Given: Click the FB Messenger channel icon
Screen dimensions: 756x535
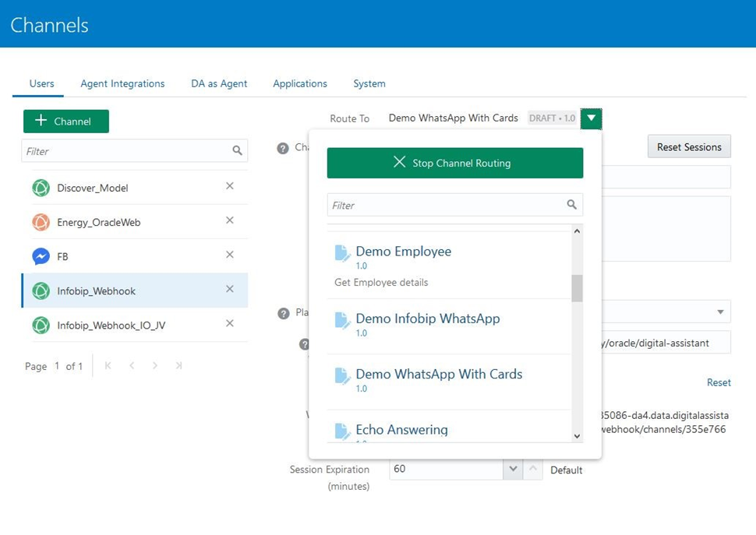Looking at the screenshot, I should tap(41, 256).
